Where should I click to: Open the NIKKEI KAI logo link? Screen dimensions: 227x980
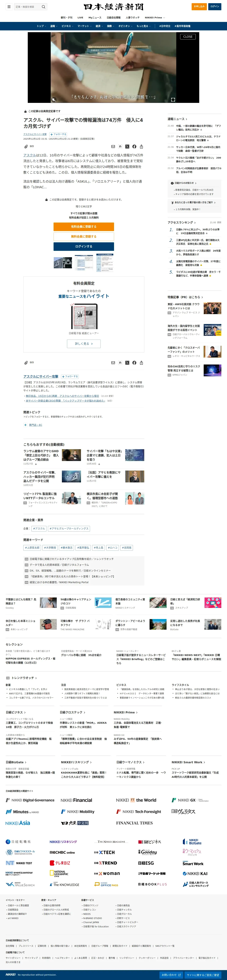(x=195, y=873)
